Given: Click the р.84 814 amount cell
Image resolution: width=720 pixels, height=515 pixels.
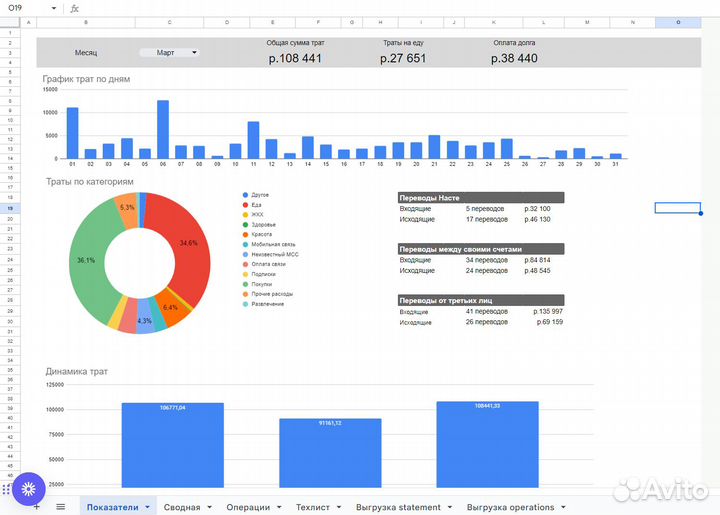Looking at the screenshot, I should tap(537, 260).
